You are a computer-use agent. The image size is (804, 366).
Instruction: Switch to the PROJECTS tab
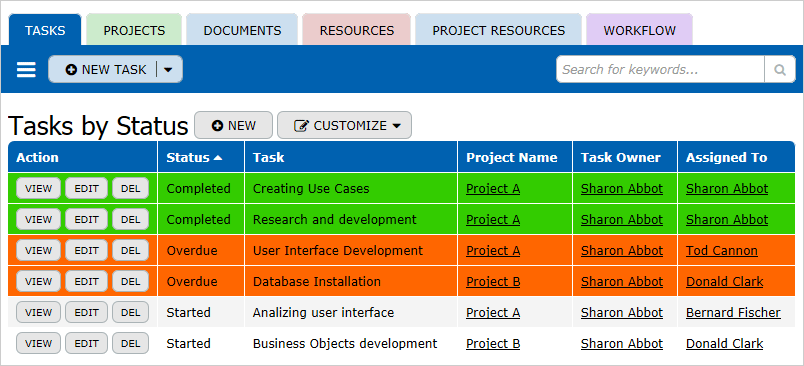pos(134,30)
